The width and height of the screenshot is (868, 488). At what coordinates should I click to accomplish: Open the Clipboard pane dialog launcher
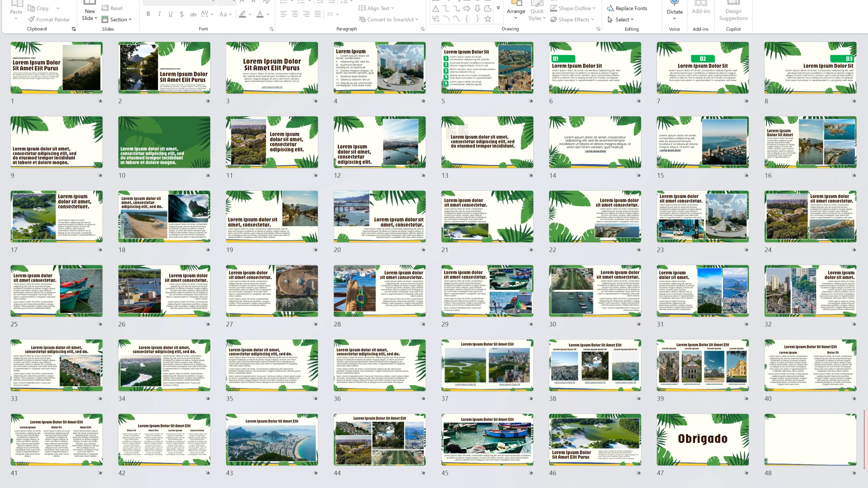click(74, 29)
